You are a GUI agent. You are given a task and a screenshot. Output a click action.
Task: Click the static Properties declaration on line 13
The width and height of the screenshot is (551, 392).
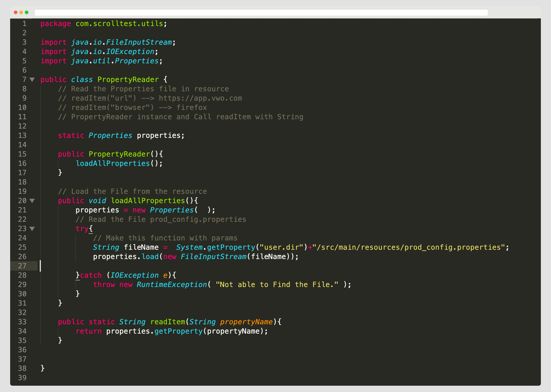click(121, 135)
